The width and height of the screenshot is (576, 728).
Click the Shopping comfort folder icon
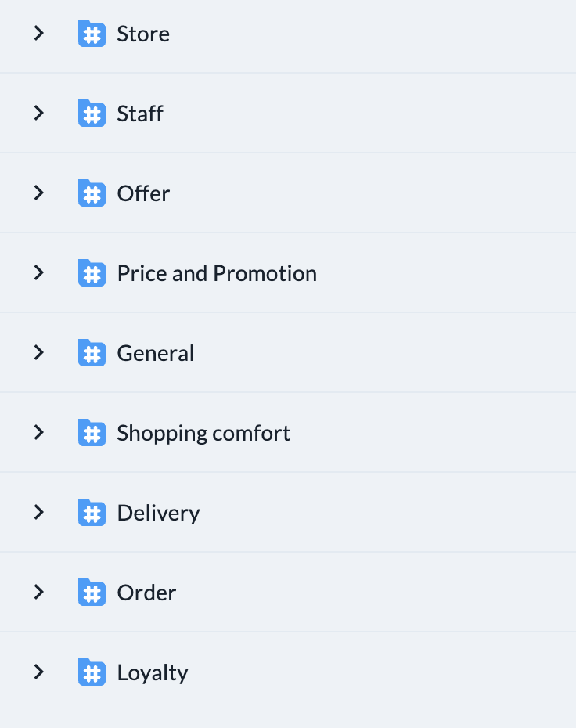(92, 433)
